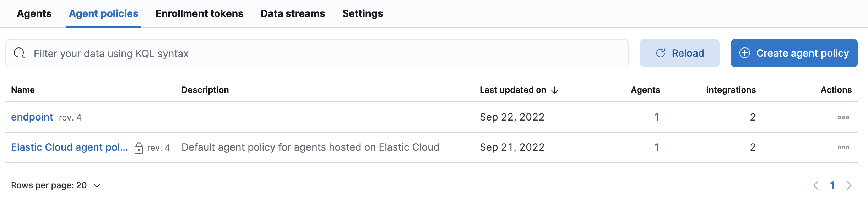Open the endpoint policy link
The width and height of the screenshot is (868, 207).
click(x=32, y=117)
